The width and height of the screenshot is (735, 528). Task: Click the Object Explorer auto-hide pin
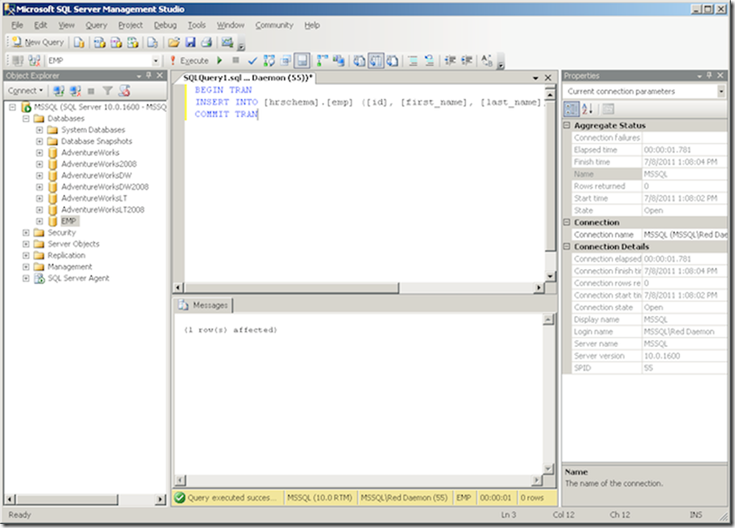click(149, 75)
